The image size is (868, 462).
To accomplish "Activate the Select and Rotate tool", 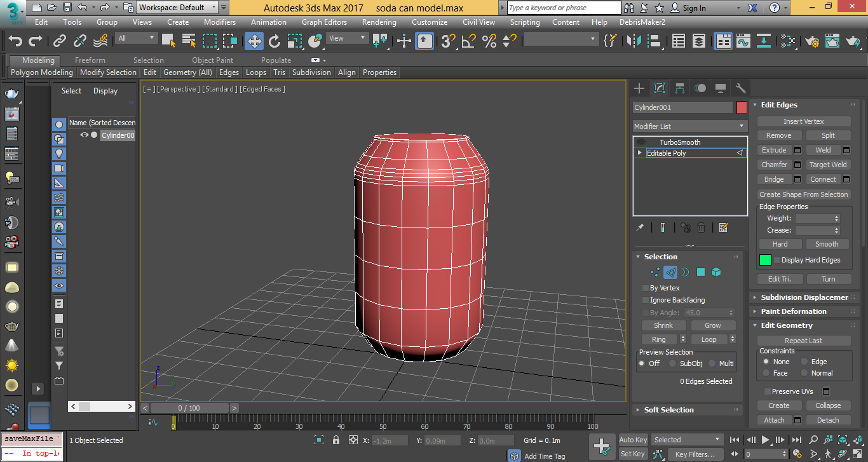I will click(275, 41).
